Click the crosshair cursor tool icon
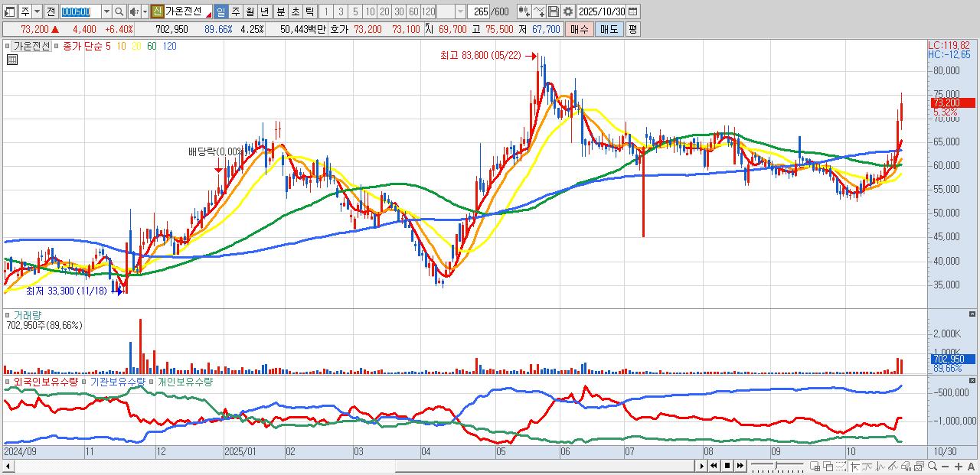This screenshot has width=980, height=475. [854, 466]
